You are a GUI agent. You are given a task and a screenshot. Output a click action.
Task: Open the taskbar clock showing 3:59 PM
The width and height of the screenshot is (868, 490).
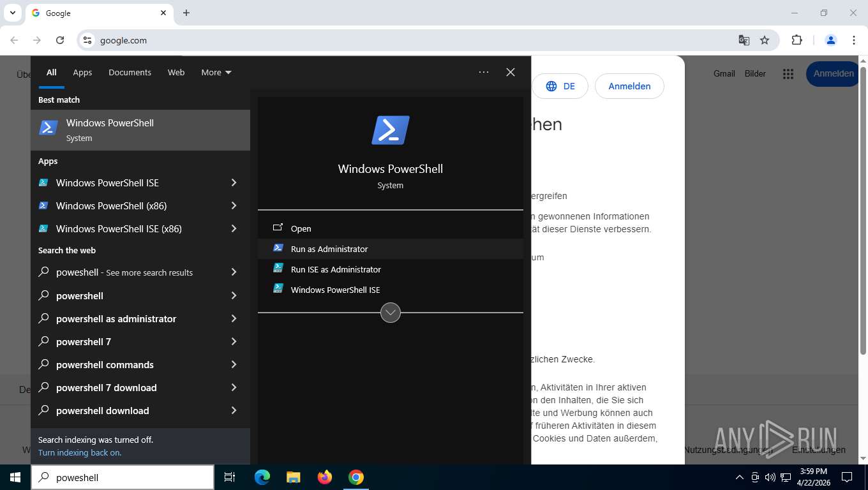pos(813,477)
